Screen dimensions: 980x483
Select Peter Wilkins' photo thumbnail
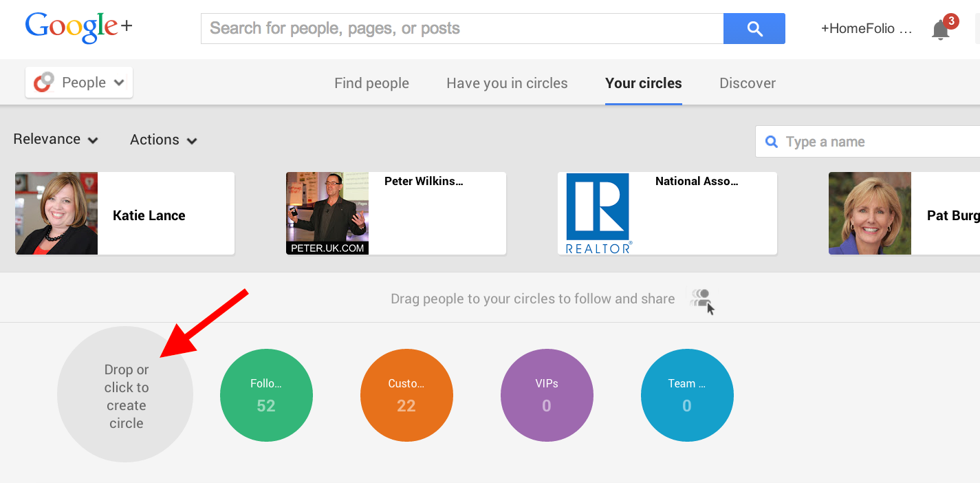[327, 213]
